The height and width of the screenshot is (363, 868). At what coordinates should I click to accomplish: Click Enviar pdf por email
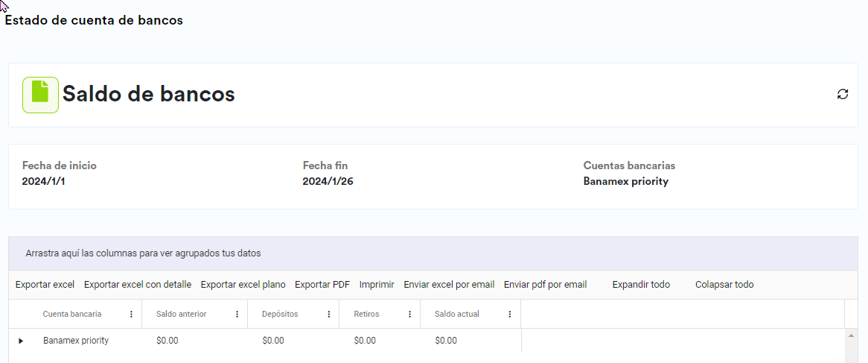(545, 285)
